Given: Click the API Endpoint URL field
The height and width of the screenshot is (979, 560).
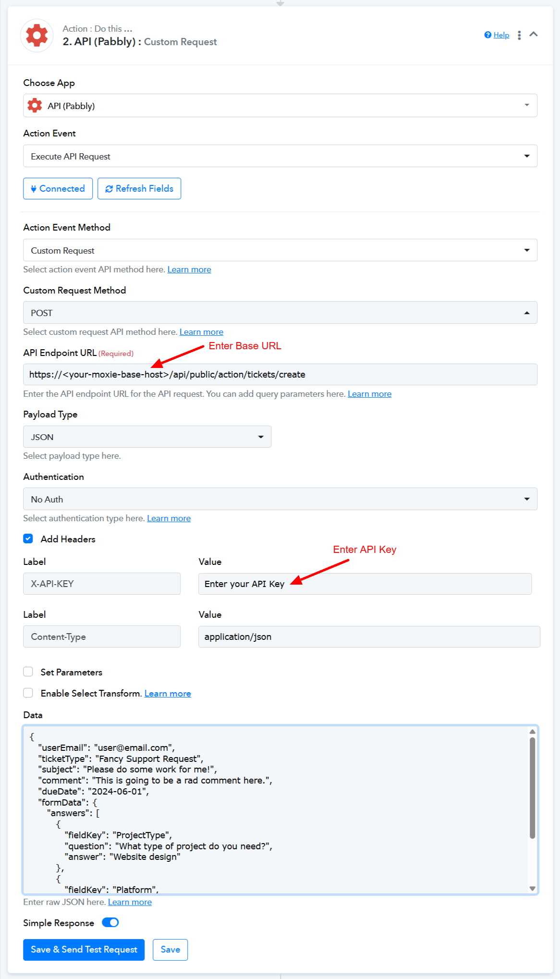Looking at the screenshot, I should point(280,374).
